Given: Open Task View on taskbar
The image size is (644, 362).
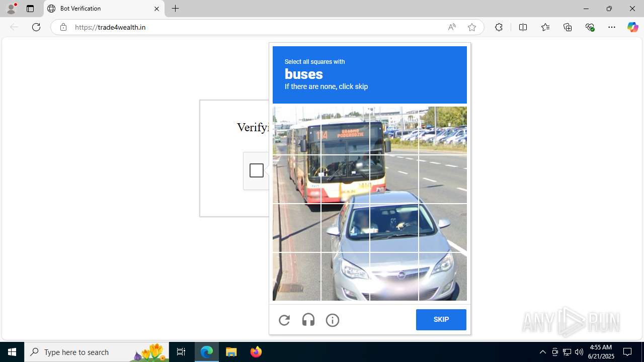Looking at the screenshot, I should 181,352.
